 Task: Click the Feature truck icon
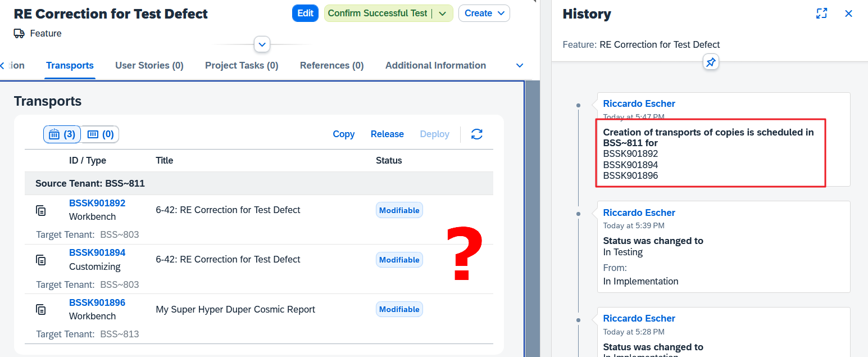pyautogui.click(x=20, y=34)
